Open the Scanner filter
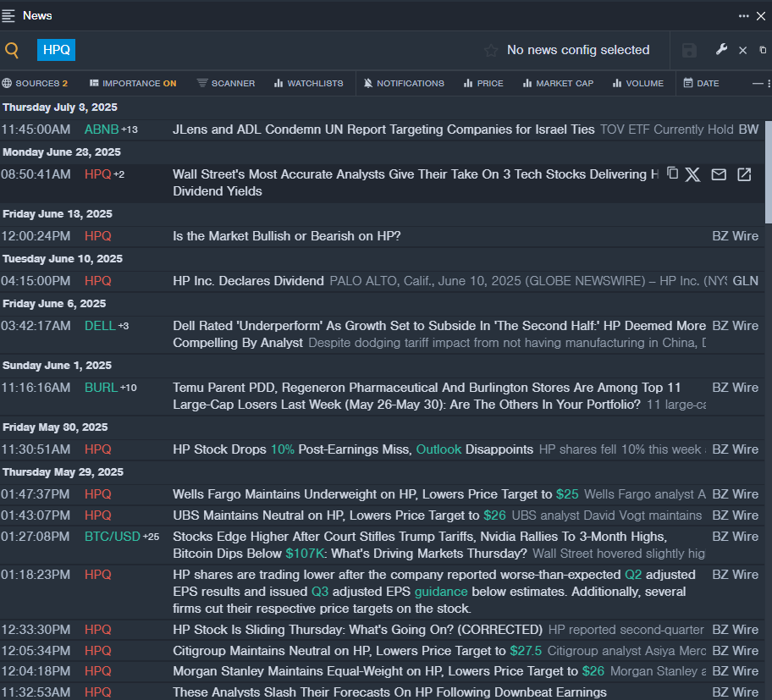The height and width of the screenshot is (700, 772). pos(226,83)
